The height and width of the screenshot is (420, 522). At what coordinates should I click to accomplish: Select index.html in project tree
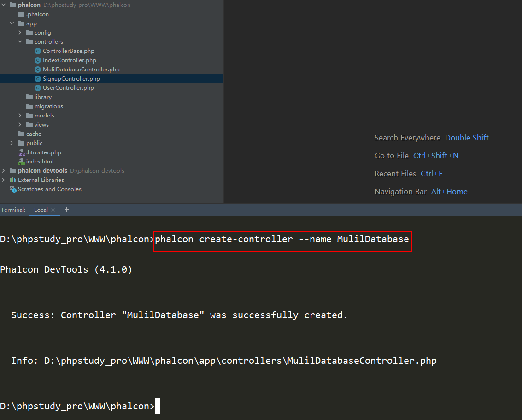[40, 161]
